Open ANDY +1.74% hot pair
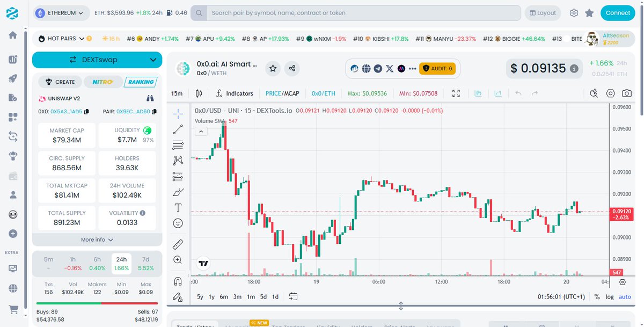 pos(152,39)
